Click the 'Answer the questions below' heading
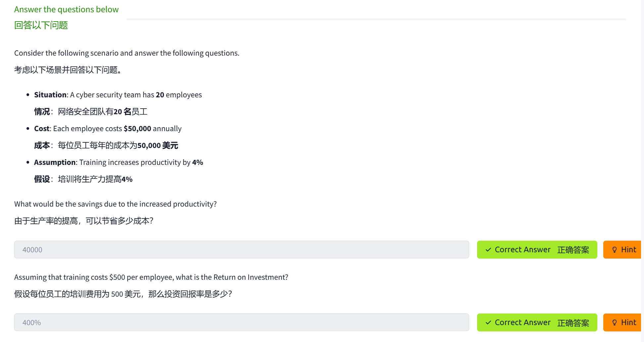The width and height of the screenshot is (644, 342). [x=66, y=10]
